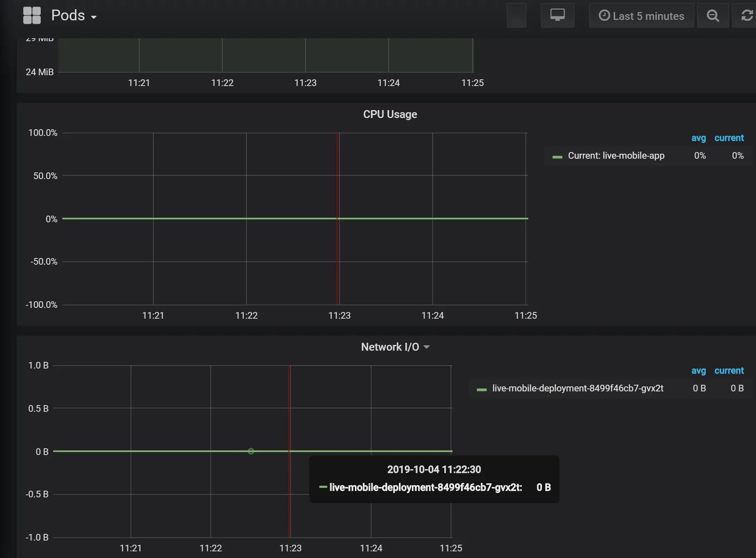Click the -1.0 B label on Network I/O axis
The width and height of the screenshot is (756, 558).
click(x=37, y=538)
